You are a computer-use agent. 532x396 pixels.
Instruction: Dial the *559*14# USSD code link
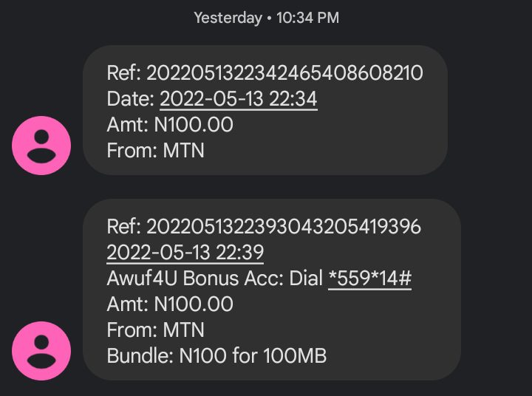369,279
